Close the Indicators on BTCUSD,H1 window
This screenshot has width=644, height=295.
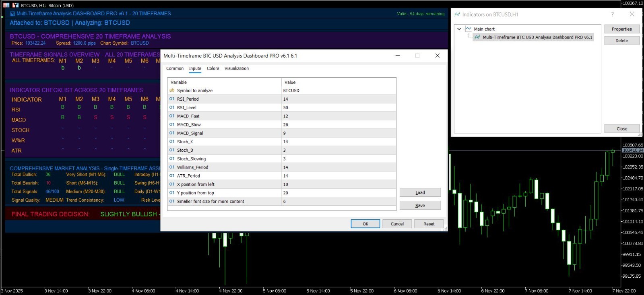pyautogui.click(x=622, y=129)
